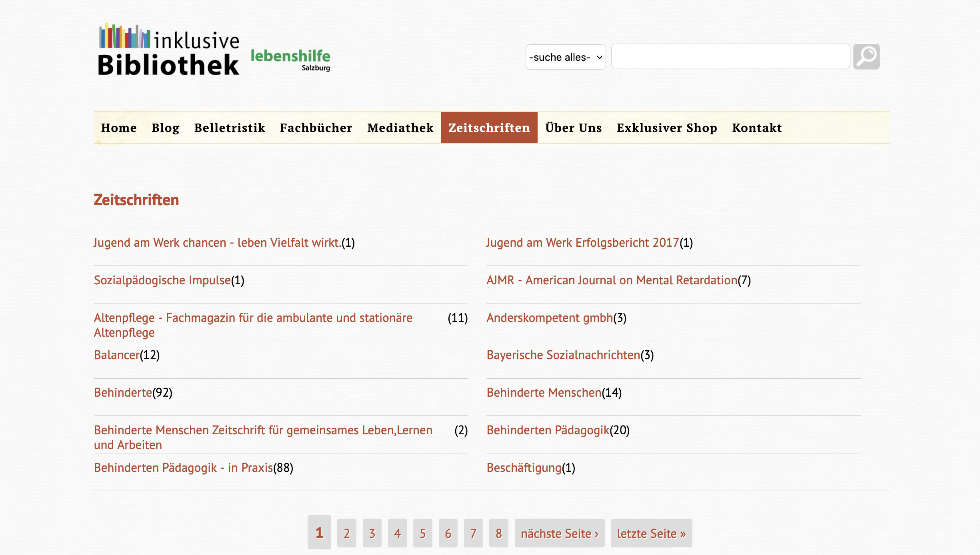Open the Anderskompetent gmbh link
This screenshot has height=555, width=980.
(x=550, y=318)
